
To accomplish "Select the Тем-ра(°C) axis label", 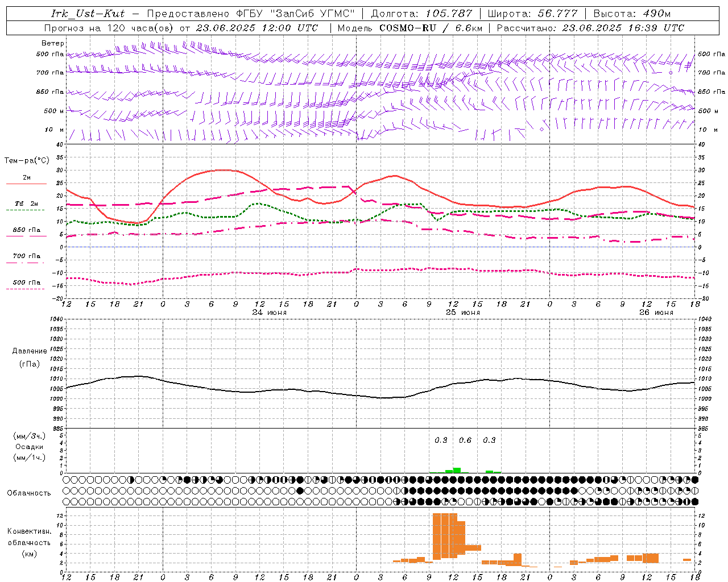I will pyautogui.click(x=26, y=161).
